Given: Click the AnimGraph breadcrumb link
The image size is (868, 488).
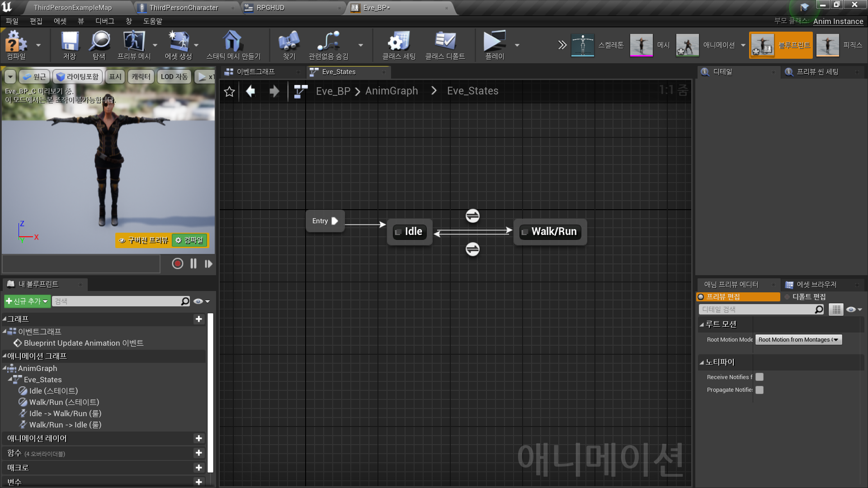Looking at the screenshot, I should point(392,91).
